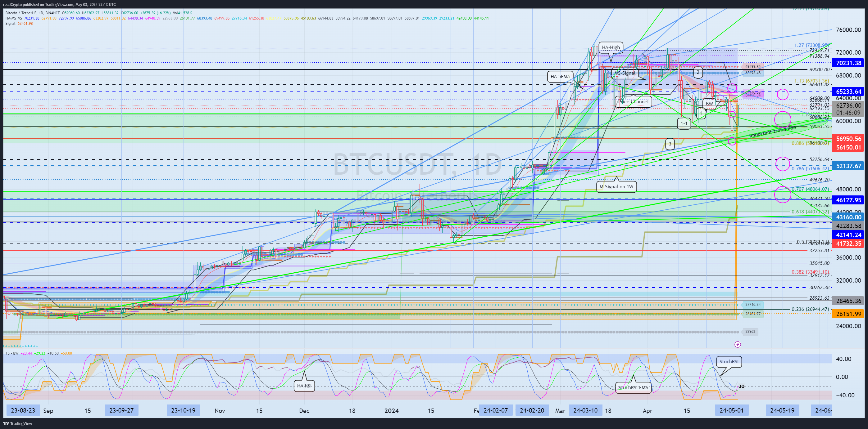This screenshot has height=429, width=868.
Task: Click the 24-05-19 date marker
Action: (782, 410)
